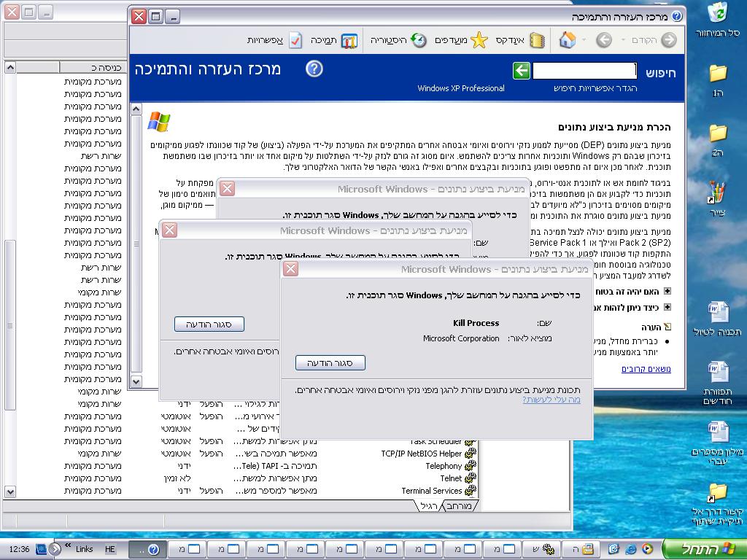
Task: Select the Telephony service row name
Action: [x=444, y=466]
